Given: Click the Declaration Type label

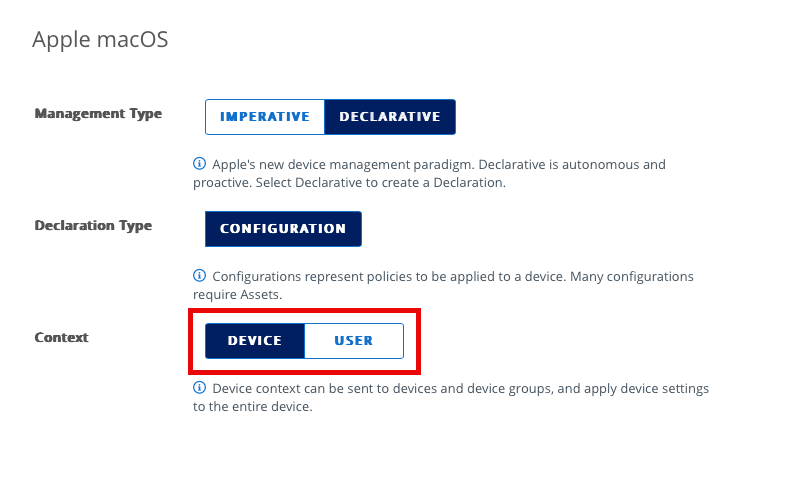Looking at the screenshot, I should click(93, 225).
